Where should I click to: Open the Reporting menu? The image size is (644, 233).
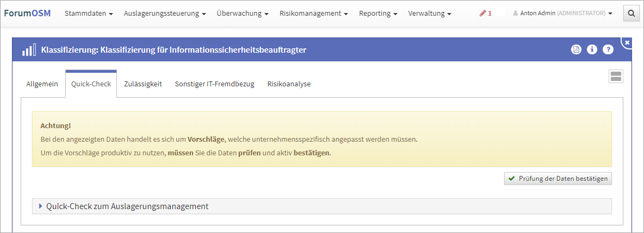(378, 14)
